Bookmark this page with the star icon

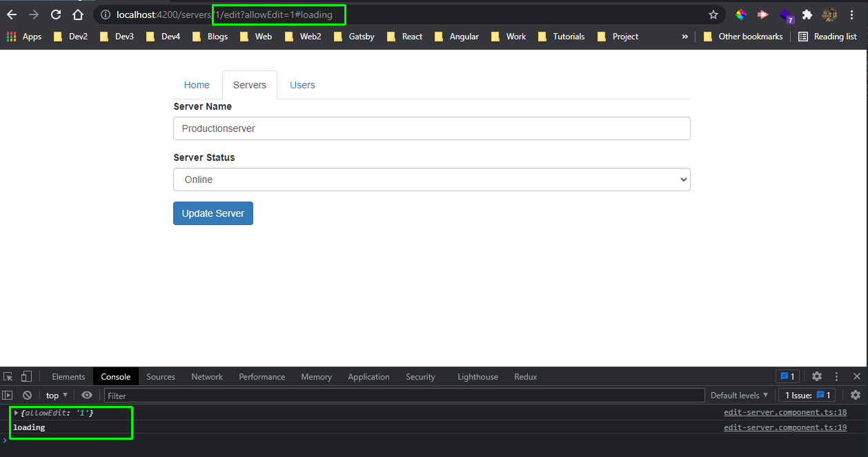coord(713,14)
